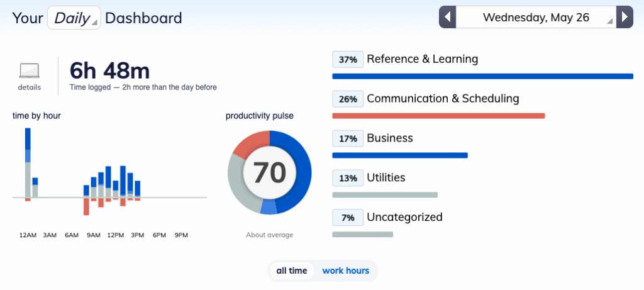Click the productivity pulse score 70

tap(269, 172)
